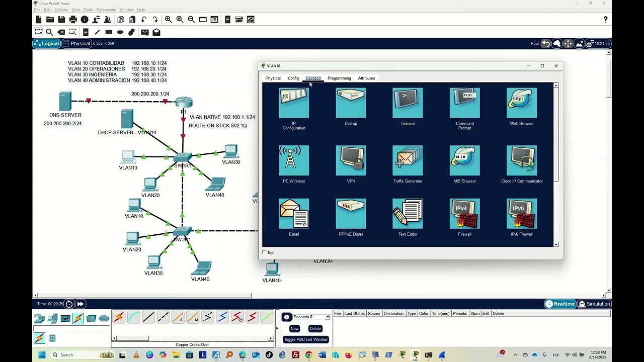This screenshot has height=362, width=644.
Task: Open the Options menu
Action: click(61, 10)
